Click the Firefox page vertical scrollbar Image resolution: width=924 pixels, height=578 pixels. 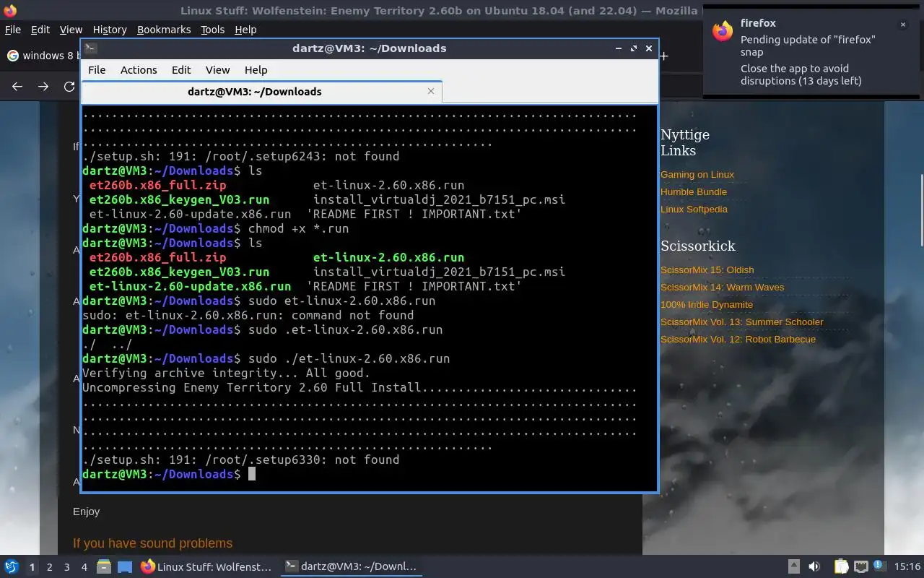tap(921, 210)
